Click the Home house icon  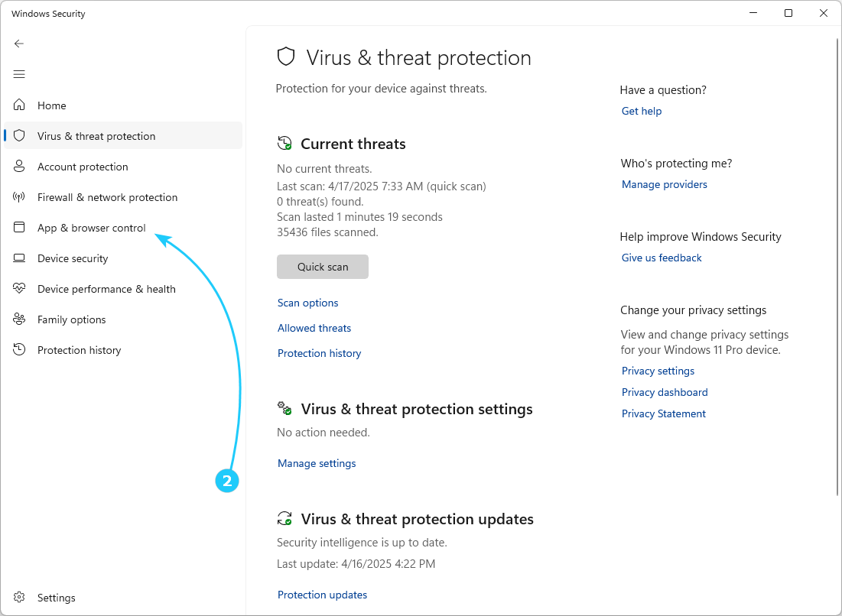19,105
